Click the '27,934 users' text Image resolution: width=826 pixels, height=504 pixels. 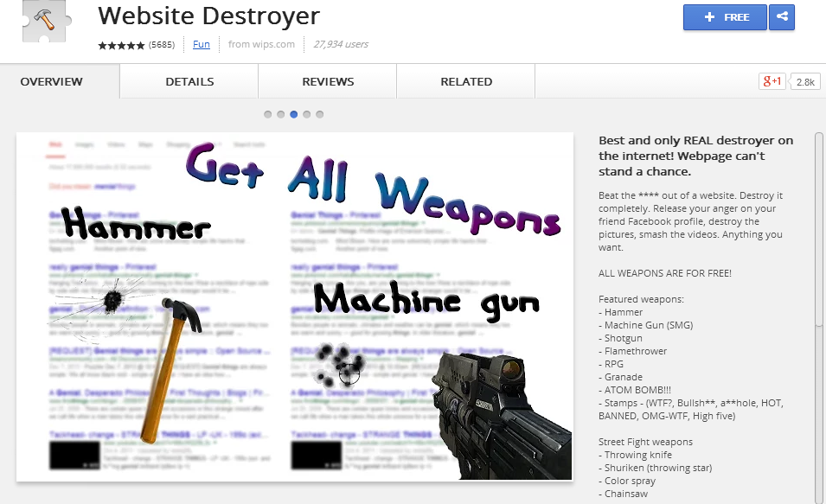pos(340,44)
